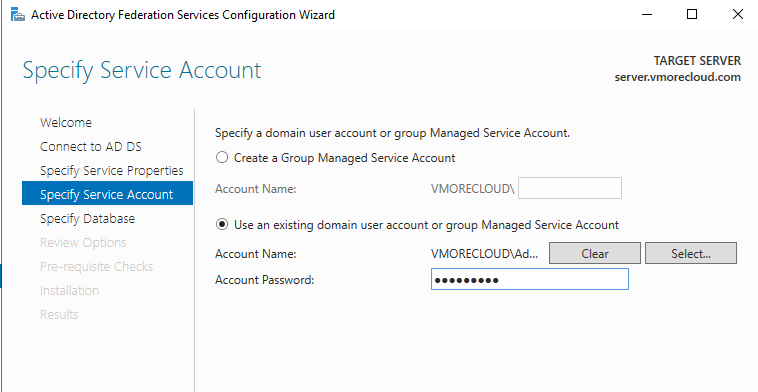Click the Specify Service Account heading
The width and height of the screenshot is (758, 392).
click(142, 71)
